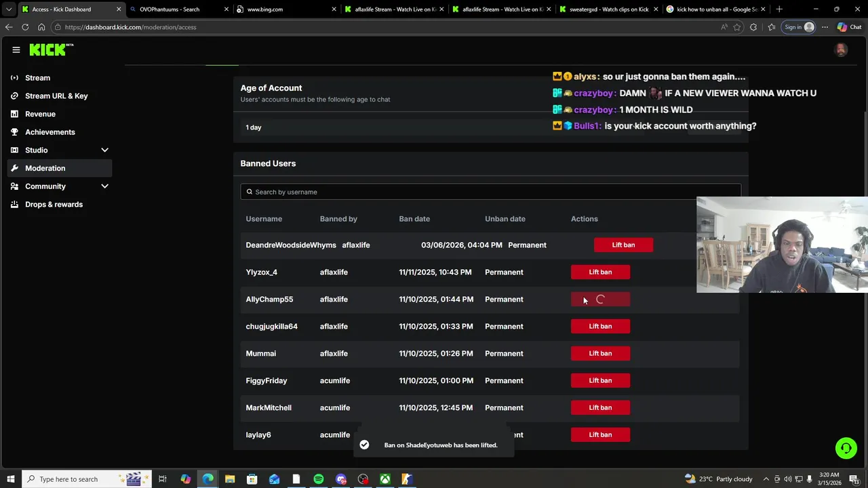This screenshot has width=868, height=488.
Task: Open the user avatar menu
Action: (x=841, y=49)
